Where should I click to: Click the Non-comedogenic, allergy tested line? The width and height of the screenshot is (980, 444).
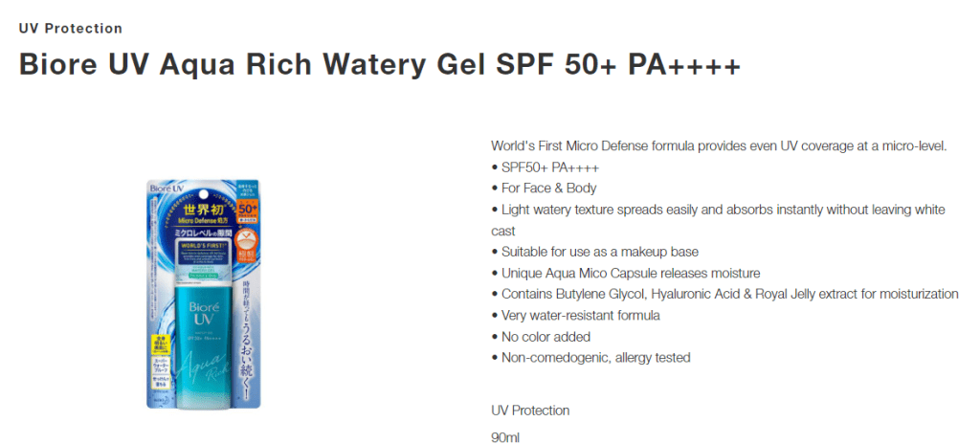coord(590,358)
